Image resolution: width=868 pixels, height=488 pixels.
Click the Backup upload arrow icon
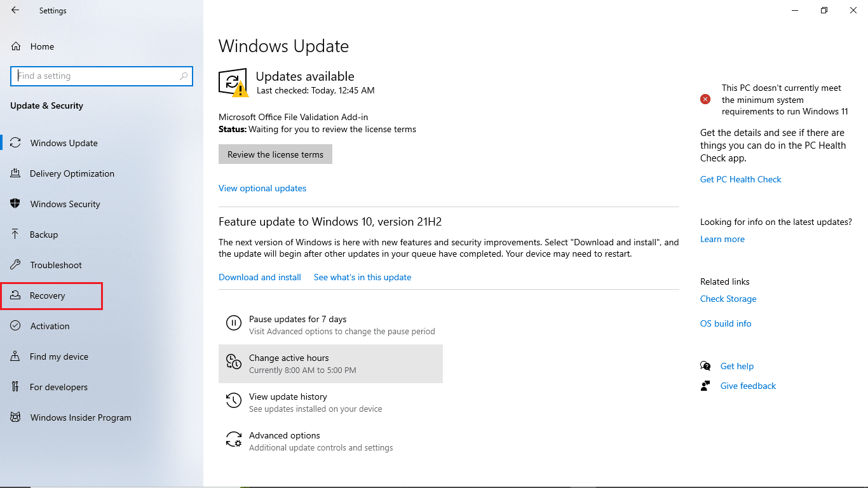(x=16, y=234)
